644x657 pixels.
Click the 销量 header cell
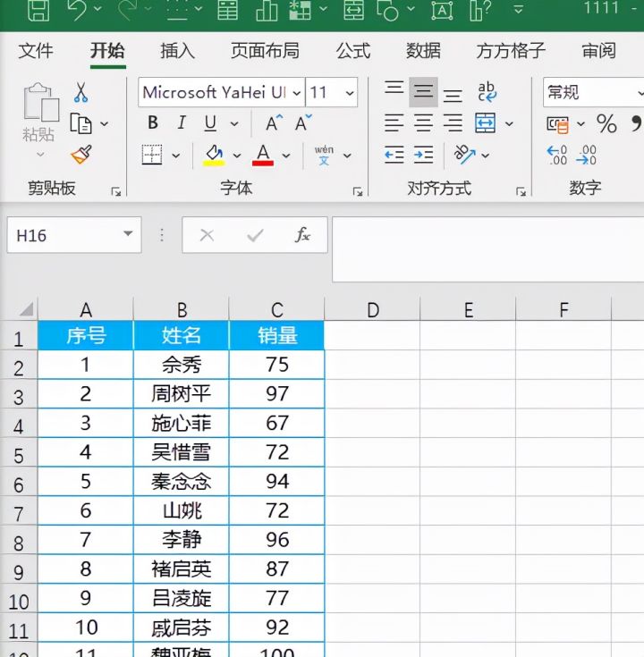coord(276,335)
